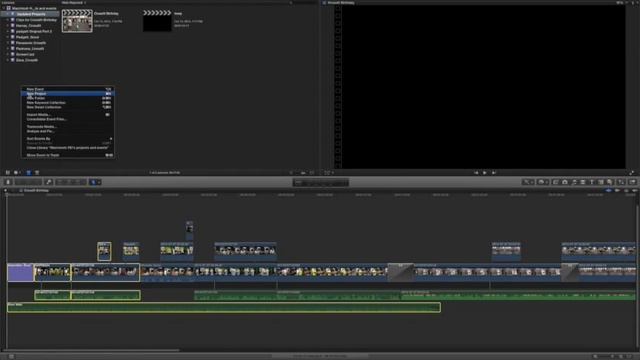This screenshot has height=360, width=640.
Task: Select the Panasonic Crossfit event
Action: (31, 43)
